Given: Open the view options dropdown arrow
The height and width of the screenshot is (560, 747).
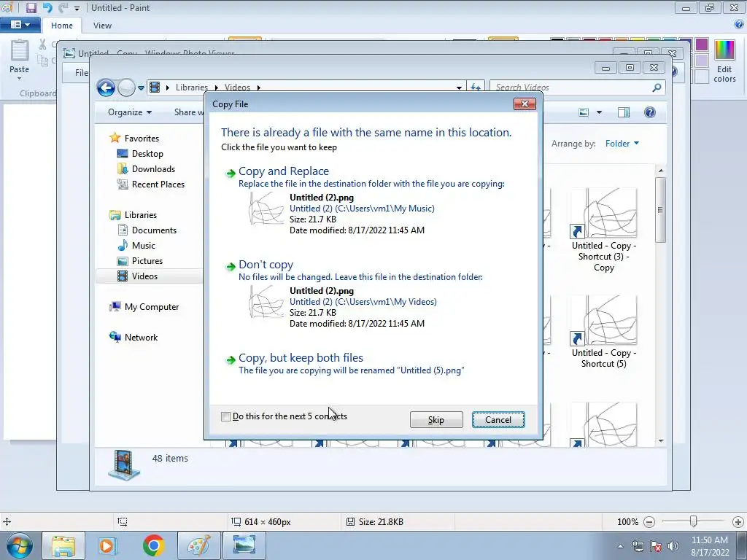Looking at the screenshot, I should coord(600,112).
